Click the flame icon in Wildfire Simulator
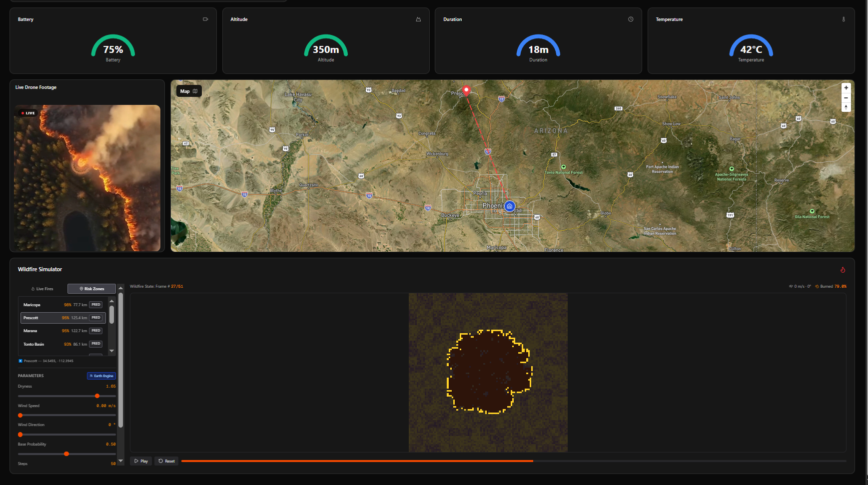The width and height of the screenshot is (868, 485). click(x=843, y=270)
